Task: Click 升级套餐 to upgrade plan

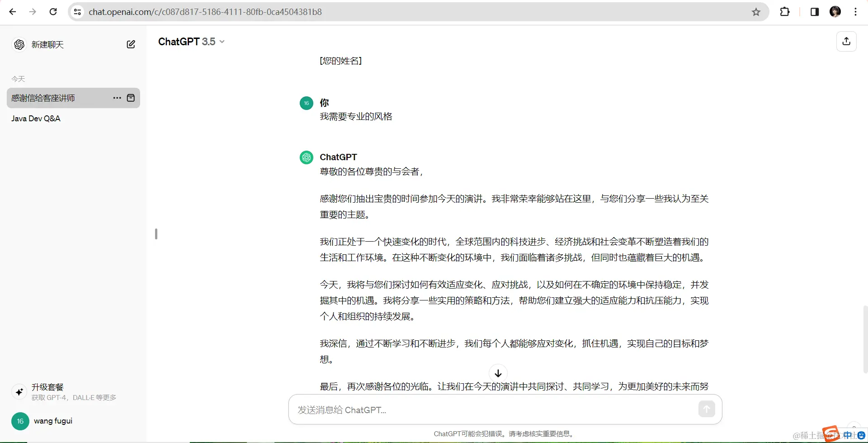Action: coord(47,387)
